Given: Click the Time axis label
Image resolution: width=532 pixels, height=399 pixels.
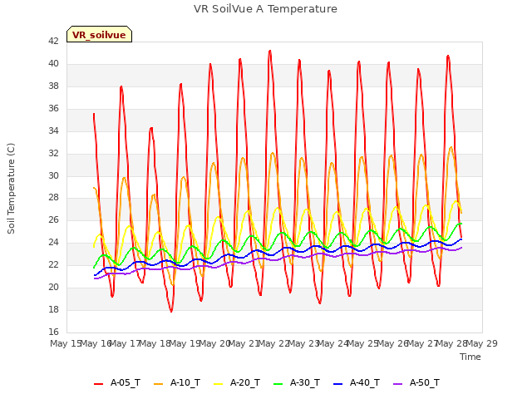Looking at the screenshot, I should pos(470,357).
